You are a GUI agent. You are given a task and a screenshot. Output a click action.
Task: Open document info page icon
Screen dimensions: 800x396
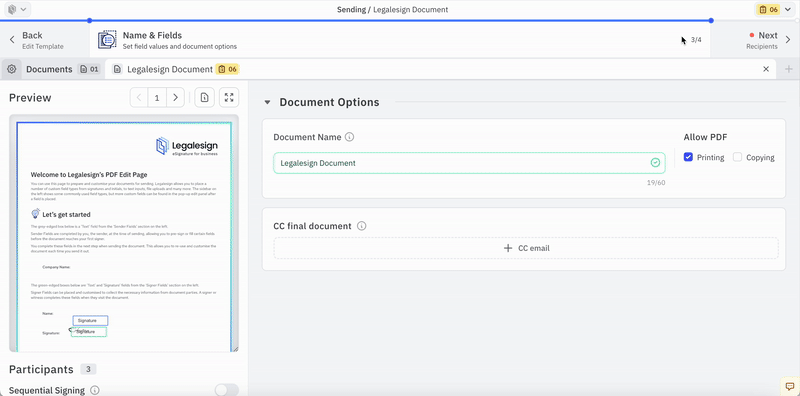tap(204, 97)
